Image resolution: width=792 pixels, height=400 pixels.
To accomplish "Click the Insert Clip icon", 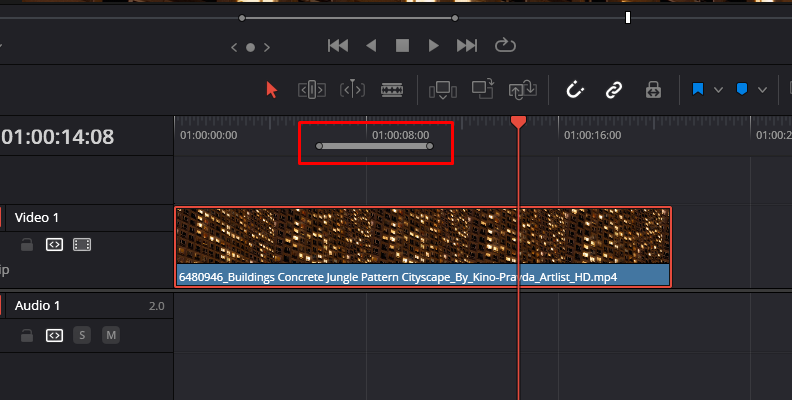I will pos(442,90).
